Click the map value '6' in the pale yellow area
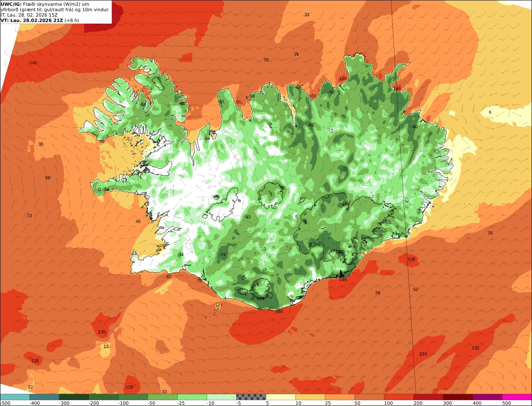This screenshot has width=532, height=406. [490, 112]
